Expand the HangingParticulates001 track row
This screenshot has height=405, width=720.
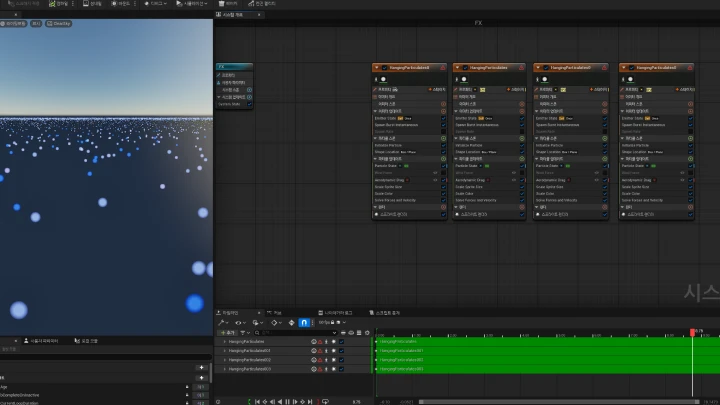[x=224, y=351]
